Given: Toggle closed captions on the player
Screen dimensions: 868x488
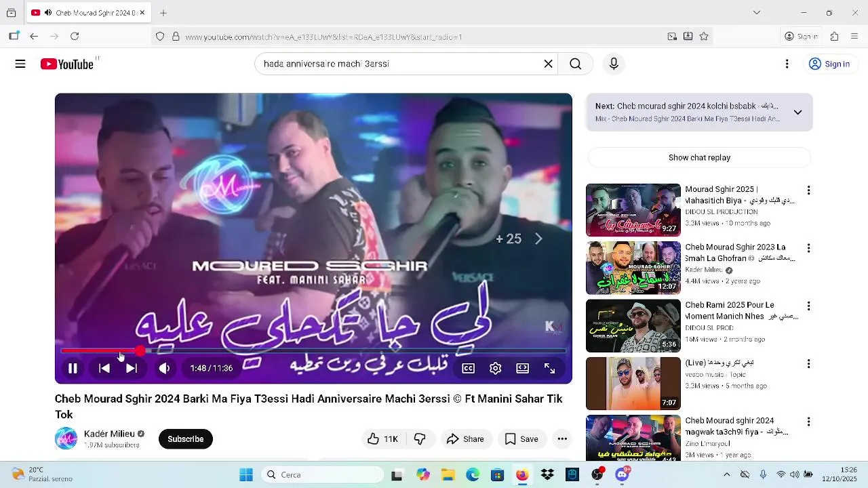Looking at the screenshot, I should [x=468, y=368].
